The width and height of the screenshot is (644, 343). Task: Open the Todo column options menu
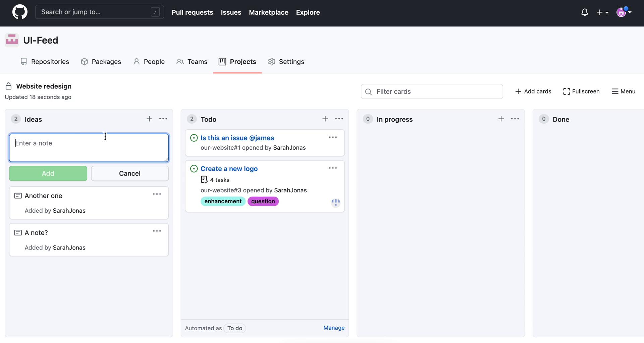(339, 119)
